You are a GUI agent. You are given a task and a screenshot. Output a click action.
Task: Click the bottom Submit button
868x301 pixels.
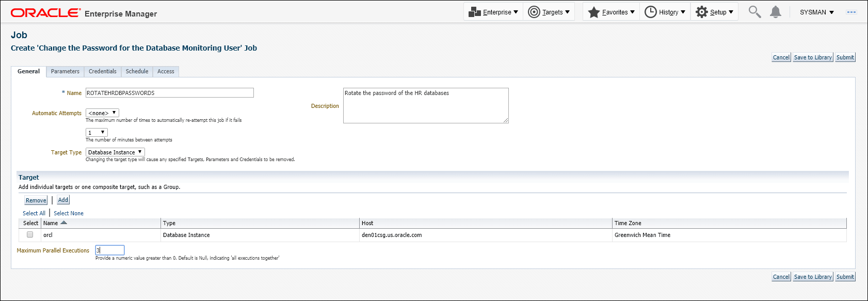point(845,277)
